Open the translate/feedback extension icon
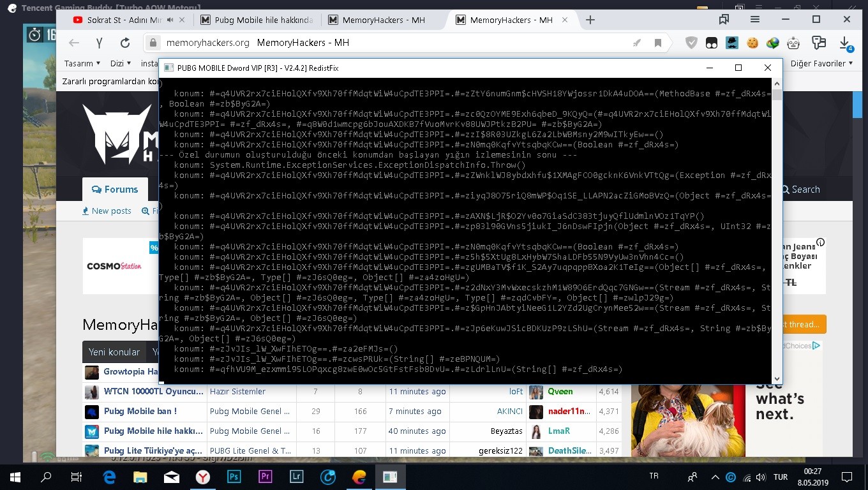 pos(819,43)
